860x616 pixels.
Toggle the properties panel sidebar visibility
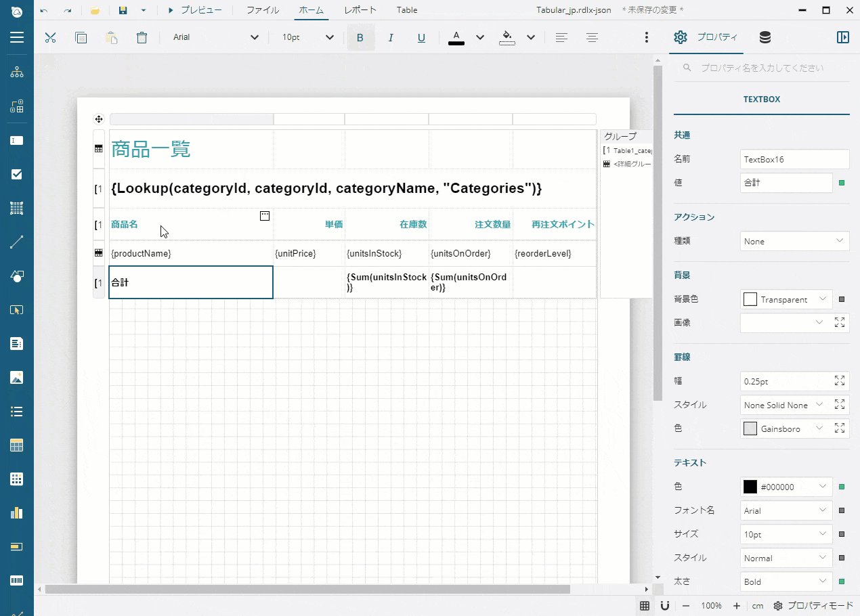843,37
